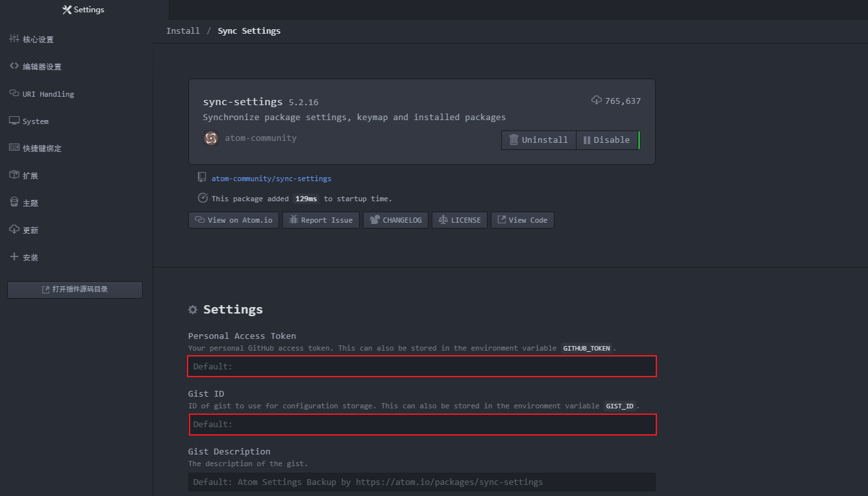The image size is (868, 496).
Task: Focus the Personal Access Token input field
Action: [x=422, y=366]
